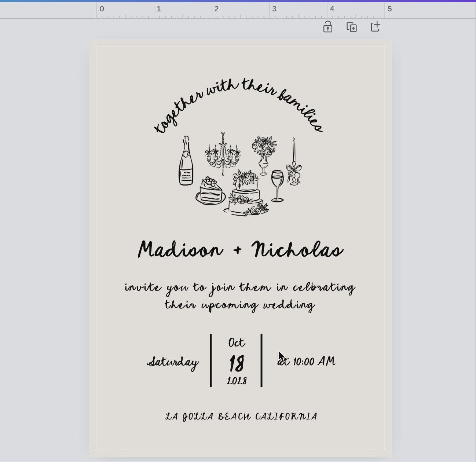Screen dimensions: 476x462
Task: Pick the cake slice illustration
Action: click(x=210, y=191)
